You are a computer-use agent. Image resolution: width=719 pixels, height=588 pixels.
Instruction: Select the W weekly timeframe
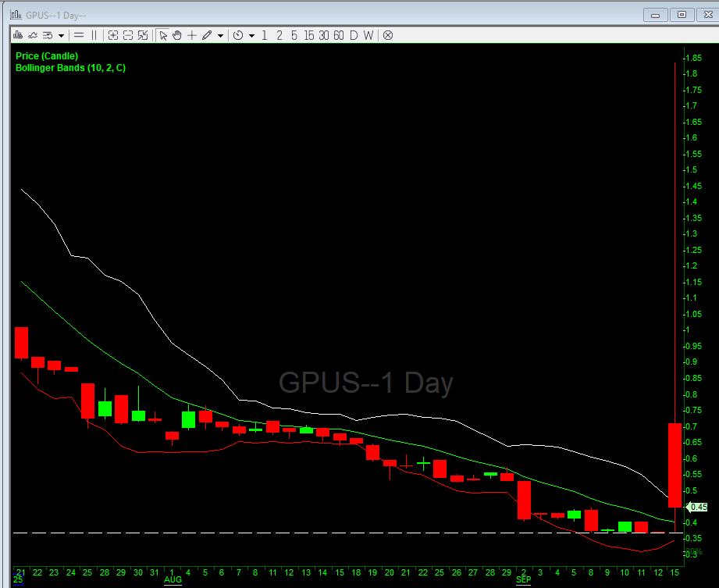(368, 35)
